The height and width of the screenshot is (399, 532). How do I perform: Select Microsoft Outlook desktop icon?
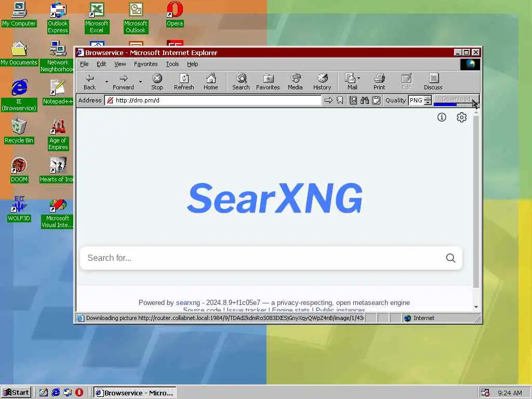136,18
